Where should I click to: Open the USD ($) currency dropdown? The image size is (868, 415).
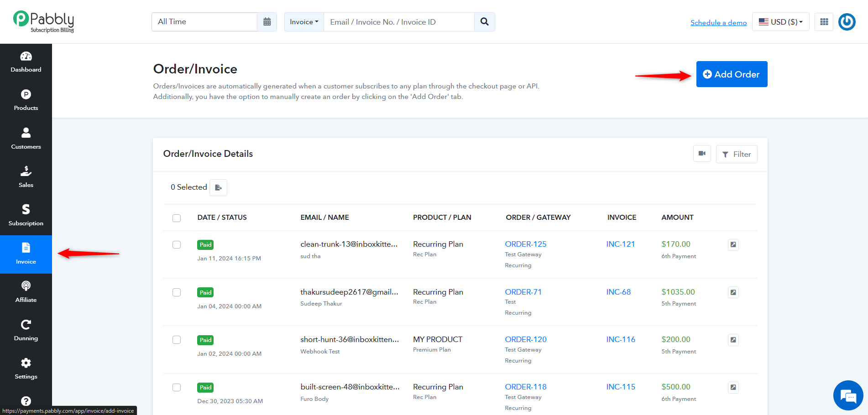coord(780,22)
